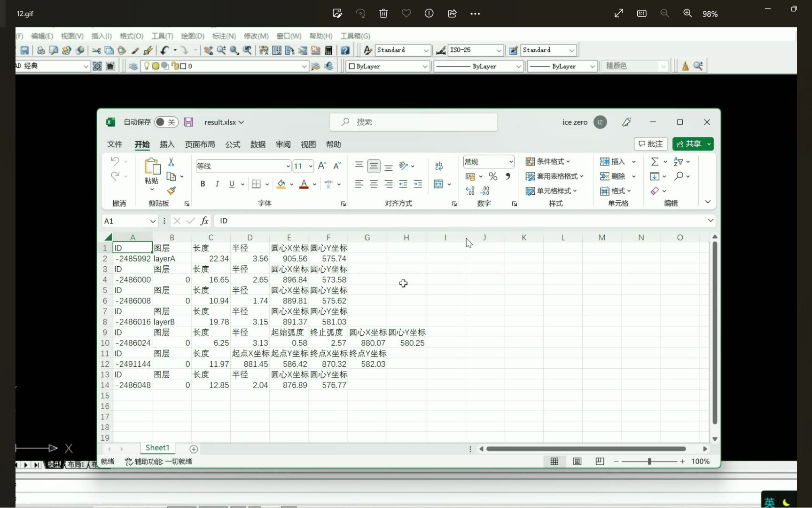
Task: Click the Increase Font Size icon
Action: [x=322, y=166]
